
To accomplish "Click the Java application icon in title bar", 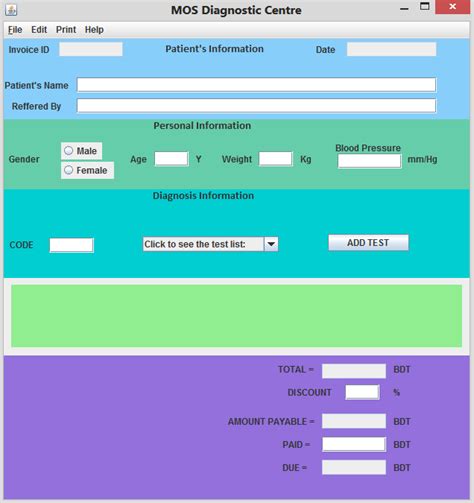I will (x=11, y=10).
